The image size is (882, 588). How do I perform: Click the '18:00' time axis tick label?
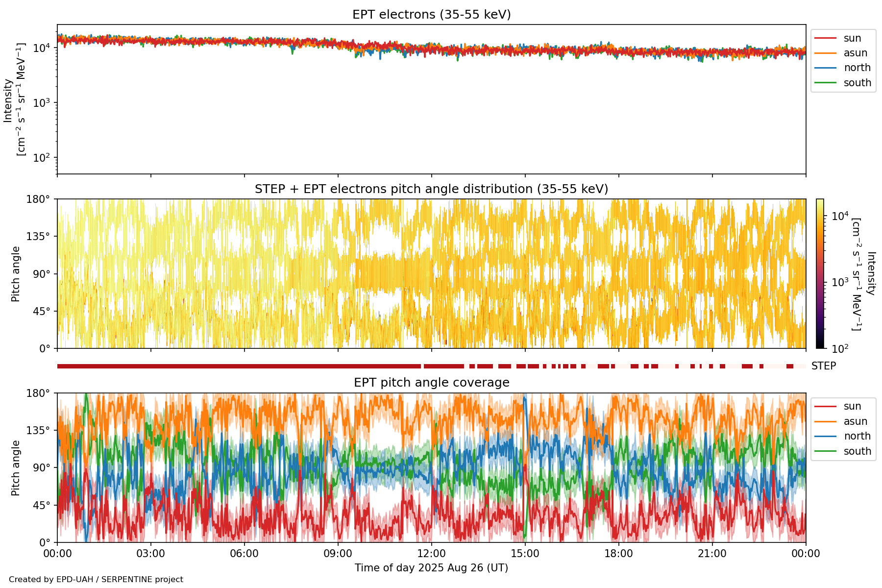(618, 554)
